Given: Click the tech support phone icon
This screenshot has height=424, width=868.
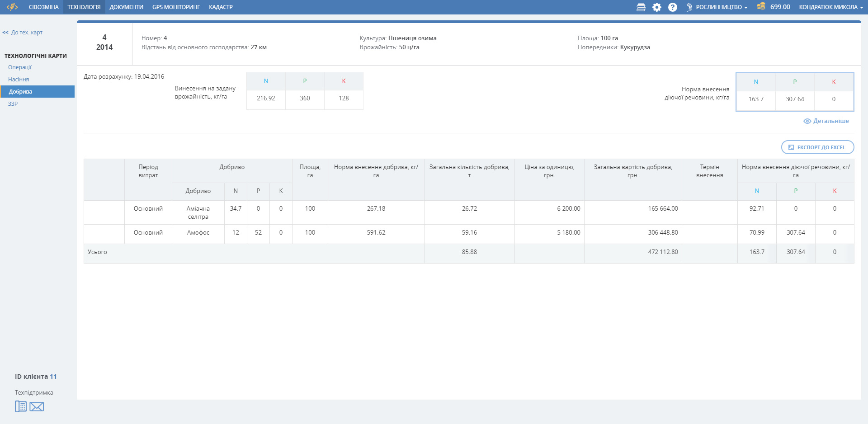Looking at the screenshot, I should tap(21, 406).
